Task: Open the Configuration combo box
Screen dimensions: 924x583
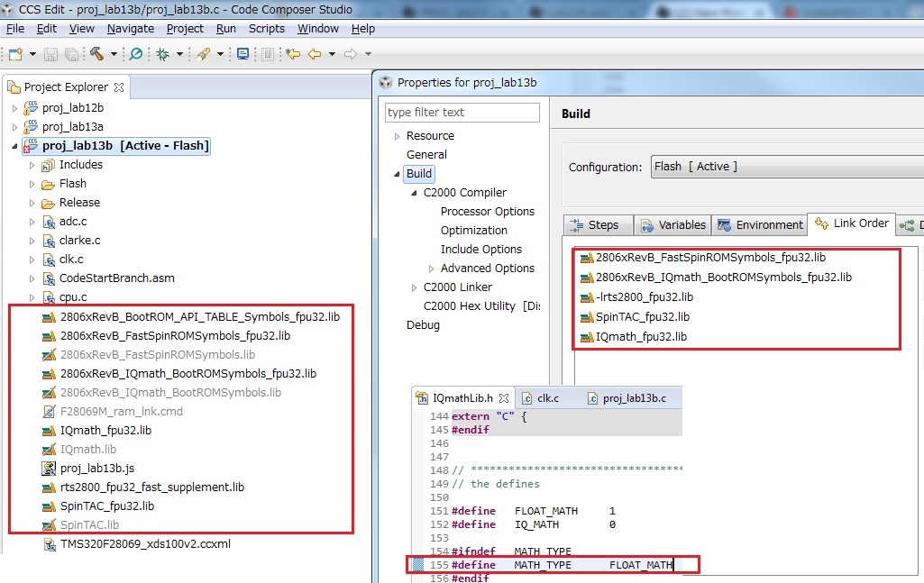Action: [787, 167]
